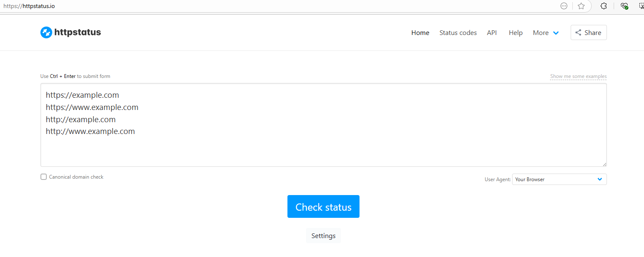644x257 pixels.
Task: Click the httpstatus logo icon
Action: tap(46, 32)
